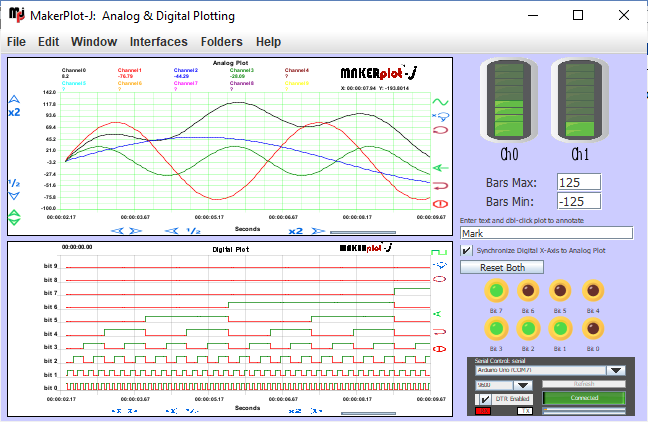
Task: Click the red return-arrow icon on analog plot
Action: click(x=440, y=186)
